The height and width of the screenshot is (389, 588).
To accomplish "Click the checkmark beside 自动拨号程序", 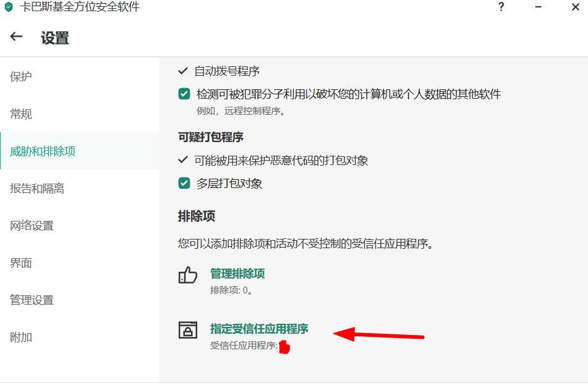I will [182, 71].
